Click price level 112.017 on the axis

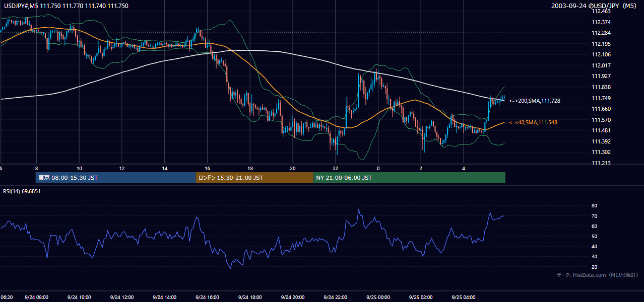point(601,65)
